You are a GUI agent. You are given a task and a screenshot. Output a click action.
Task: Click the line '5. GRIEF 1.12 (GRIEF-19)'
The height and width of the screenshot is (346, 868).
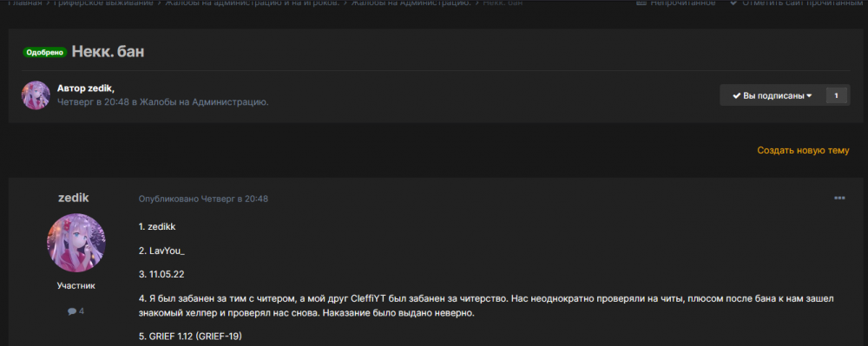coord(190,336)
